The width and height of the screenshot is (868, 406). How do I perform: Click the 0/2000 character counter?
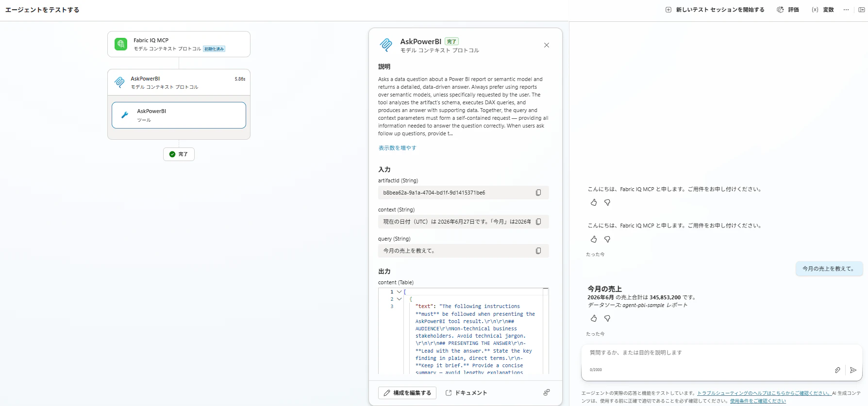[596, 370]
